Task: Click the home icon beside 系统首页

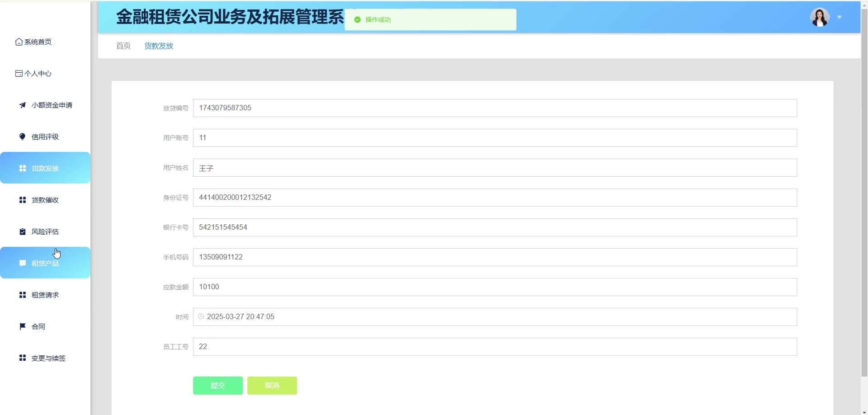Action: (x=19, y=42)
